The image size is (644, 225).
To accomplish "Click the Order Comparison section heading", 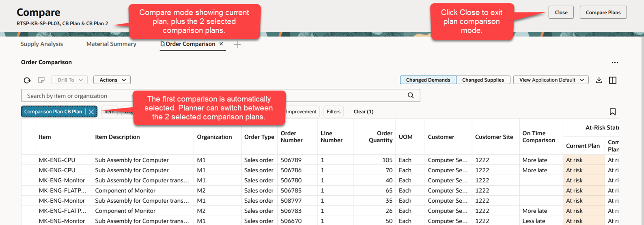I will click(x=46, y=62).
